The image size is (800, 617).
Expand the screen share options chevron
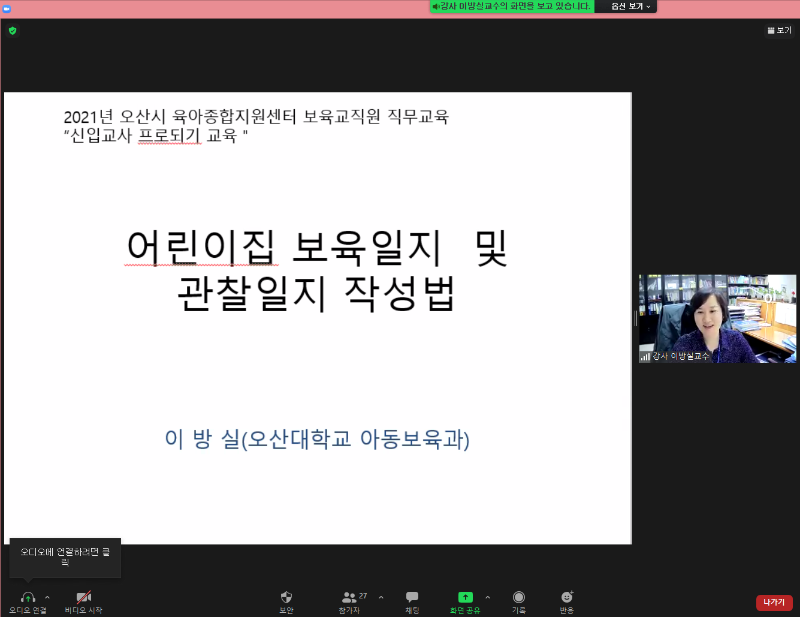coord(487,597)
